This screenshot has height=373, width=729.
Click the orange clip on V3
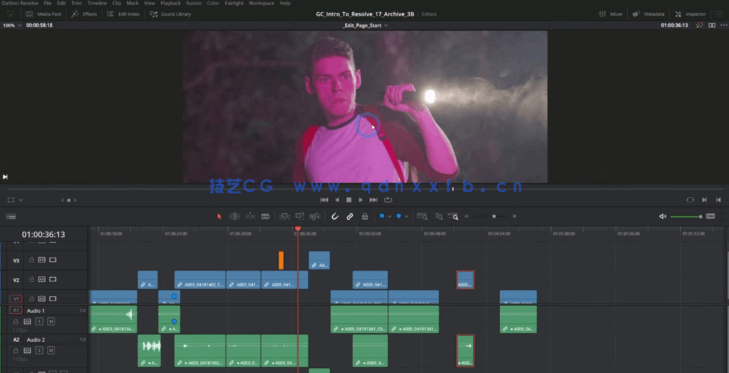click(281, 260)
